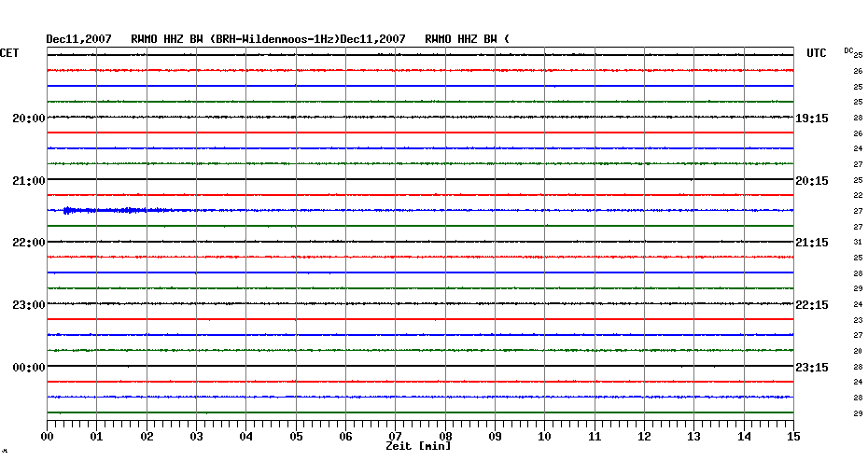The height and width of the screenshot is (461, 868).
Task: Click the 23:15 UTC time label
Action: click(x=812, y=368)
